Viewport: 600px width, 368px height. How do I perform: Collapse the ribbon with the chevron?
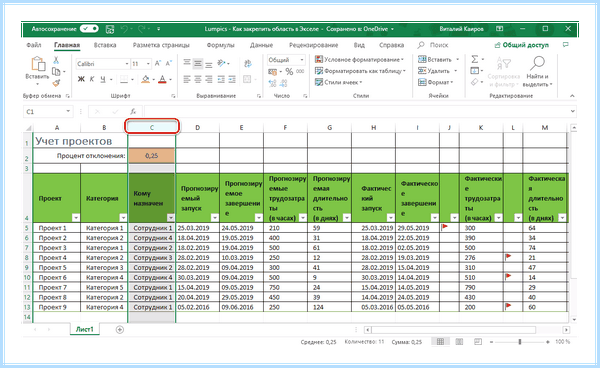(x=572, y=96)
